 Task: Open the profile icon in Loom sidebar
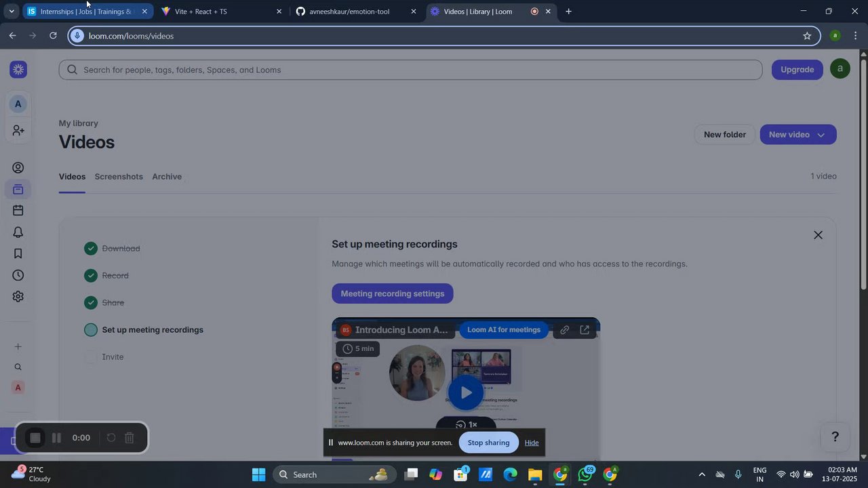point(18,168)
